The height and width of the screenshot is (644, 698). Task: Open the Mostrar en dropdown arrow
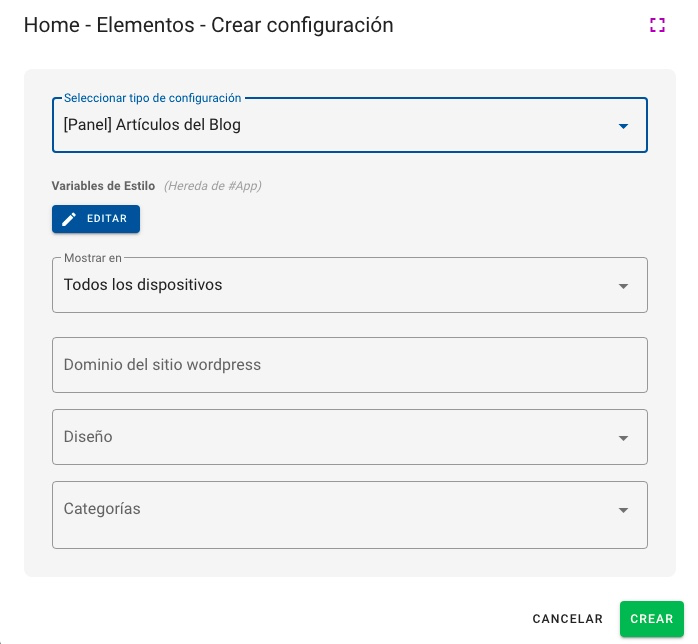(x=623, y=286)
